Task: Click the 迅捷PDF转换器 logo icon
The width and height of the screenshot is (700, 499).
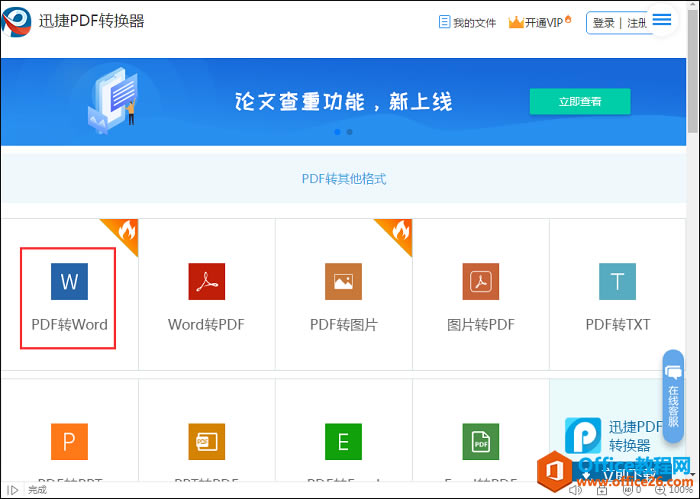Action: pyautogui.click(x=16, y=22)
